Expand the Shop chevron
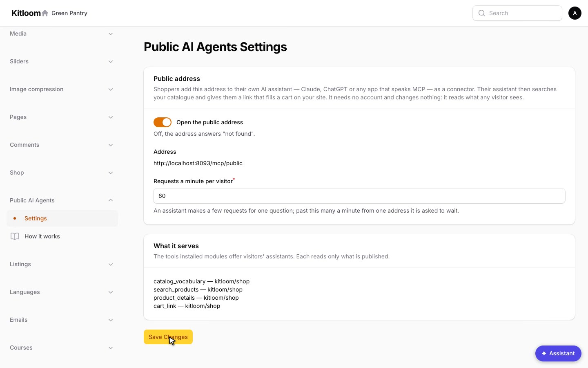 [x=111, y=173]
